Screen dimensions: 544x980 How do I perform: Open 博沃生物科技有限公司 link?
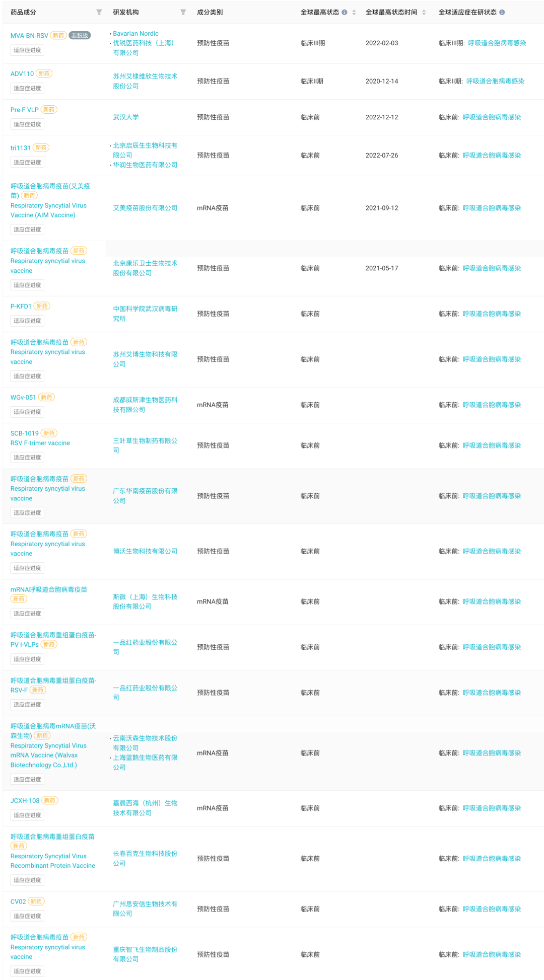[145, 552]
